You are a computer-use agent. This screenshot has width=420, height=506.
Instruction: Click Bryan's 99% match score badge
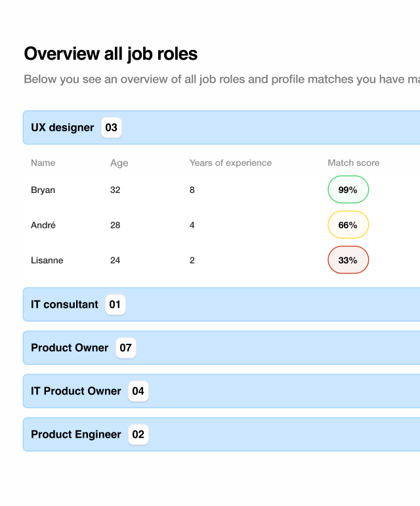348,190
